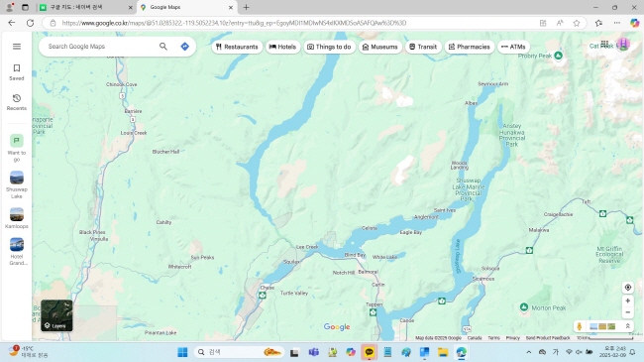Select the Restaurants category chip
This screenshot has height=362, width=644.
(237, 47)
